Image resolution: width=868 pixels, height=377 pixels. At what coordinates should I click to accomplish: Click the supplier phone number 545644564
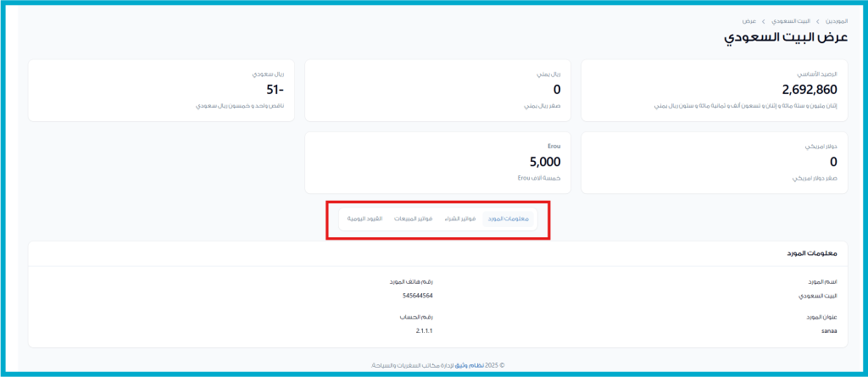pyautogui.click(x=418, y=296)
